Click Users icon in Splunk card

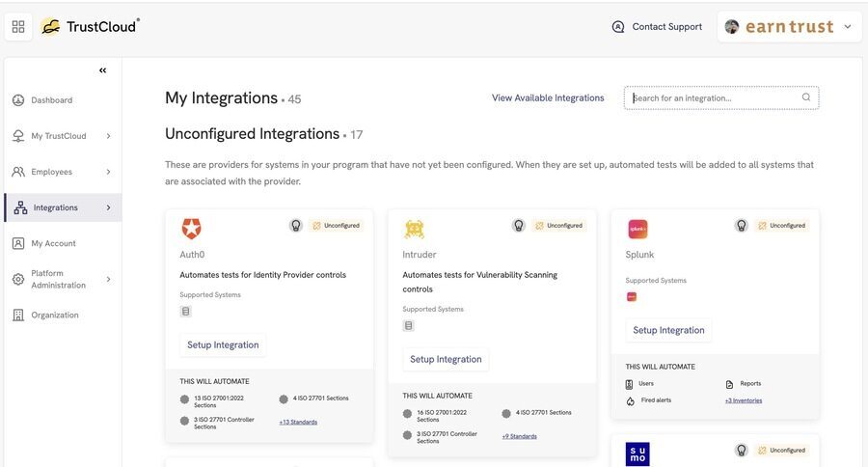pos(630,384)
